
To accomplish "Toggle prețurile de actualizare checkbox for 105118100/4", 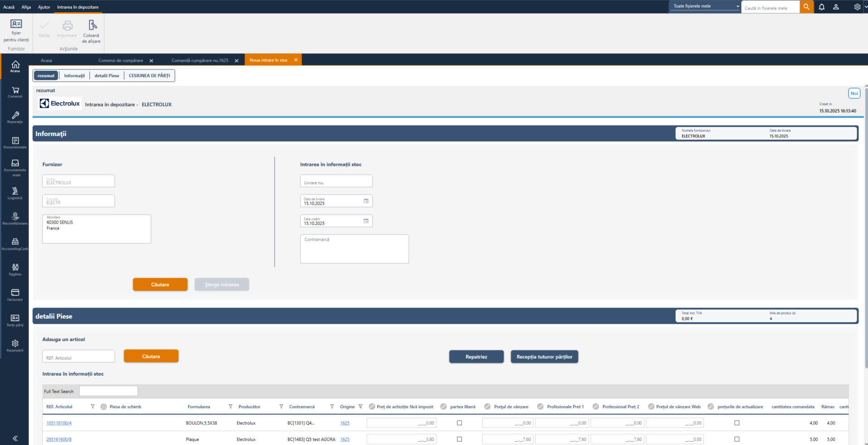I will click(737, 423).
